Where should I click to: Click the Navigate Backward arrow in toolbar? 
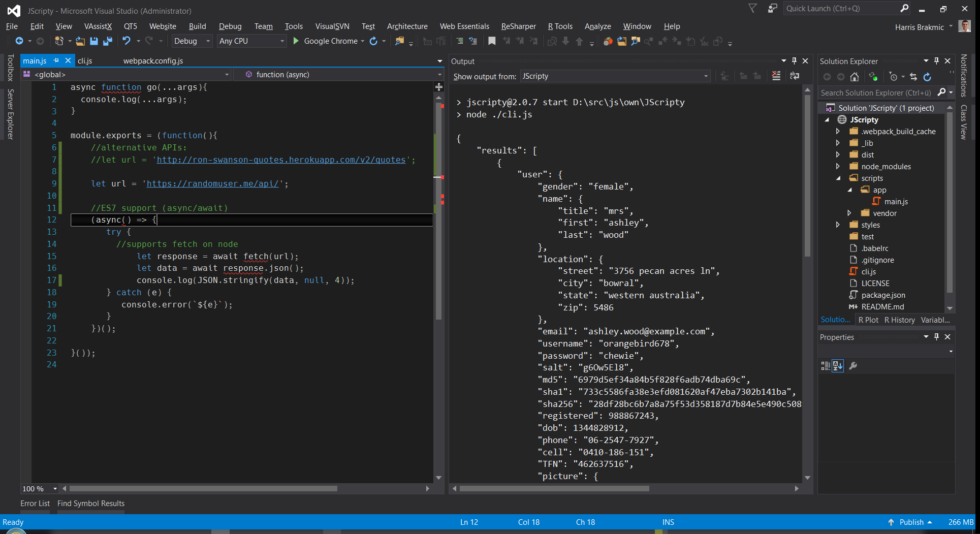[19, 41]
